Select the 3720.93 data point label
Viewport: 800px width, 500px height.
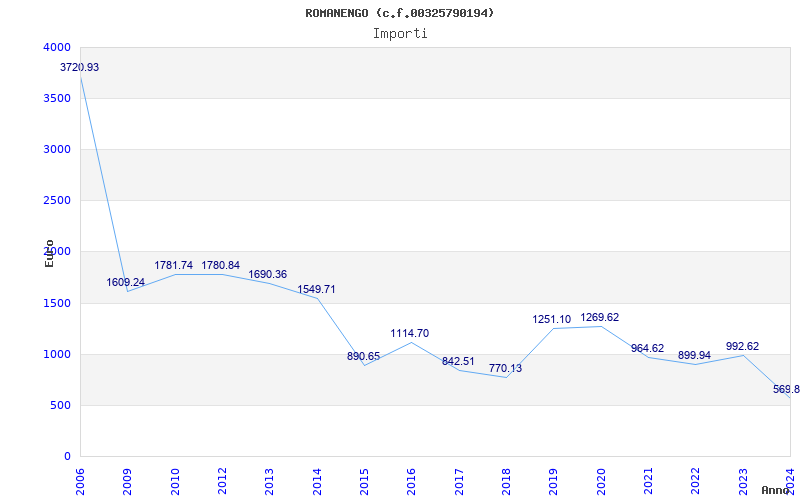point(80,67)
